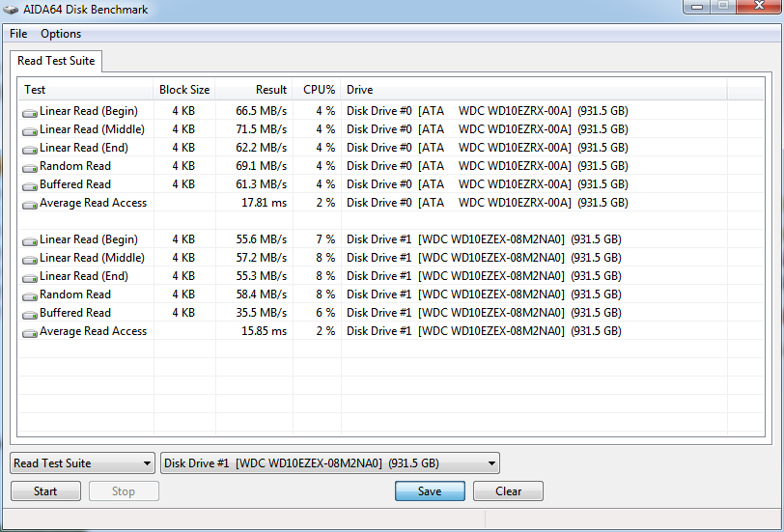784x532 pixels.
Task: Click the 7 % CPU cell
Action: (325, 239)
